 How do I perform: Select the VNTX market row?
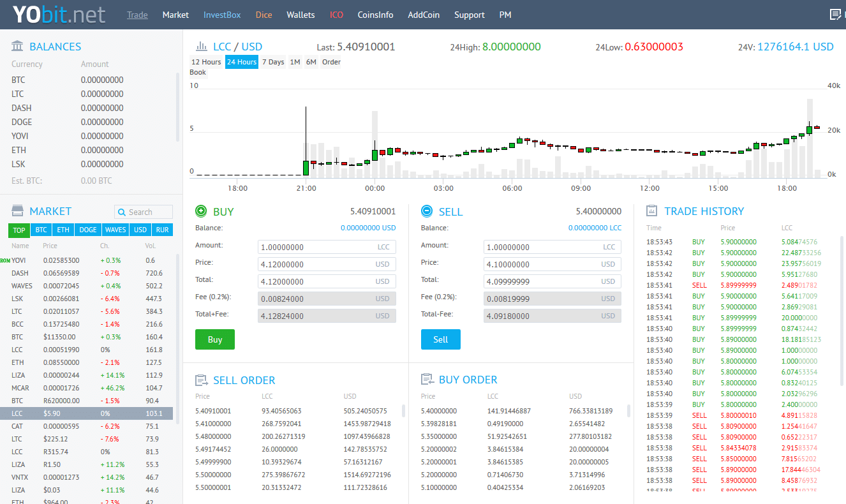(87, 477)
